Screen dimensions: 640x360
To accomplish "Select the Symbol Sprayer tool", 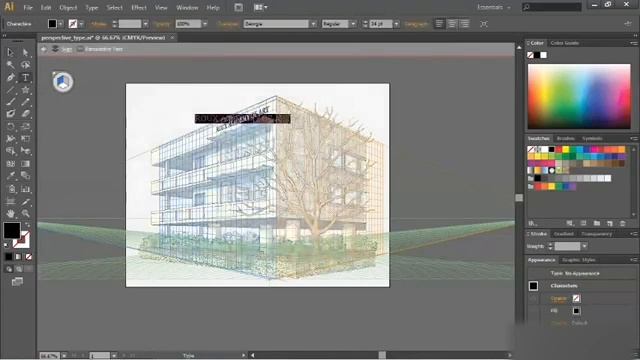I will coord(10,189).
